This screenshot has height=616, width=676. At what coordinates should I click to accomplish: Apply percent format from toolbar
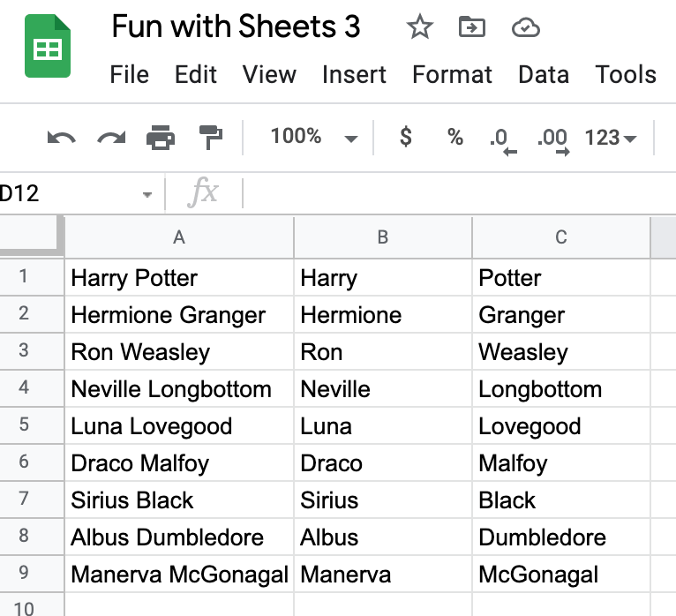click(454, 137)
